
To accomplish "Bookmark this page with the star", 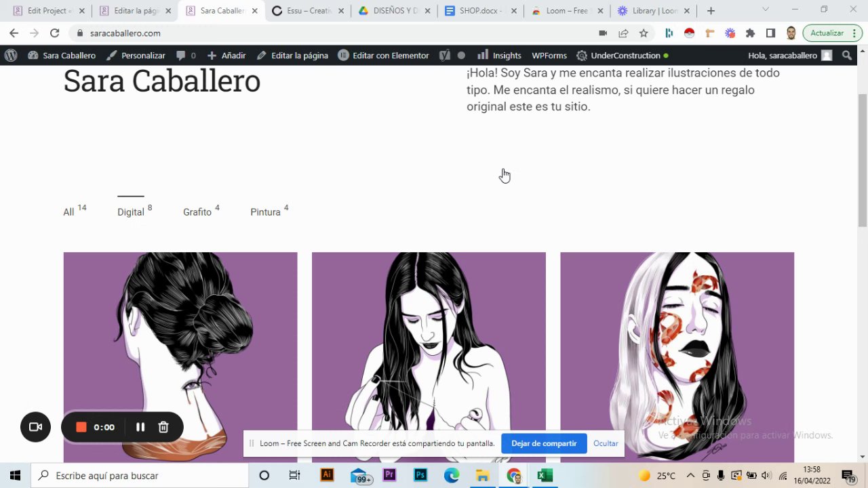I will click(644, 33).
